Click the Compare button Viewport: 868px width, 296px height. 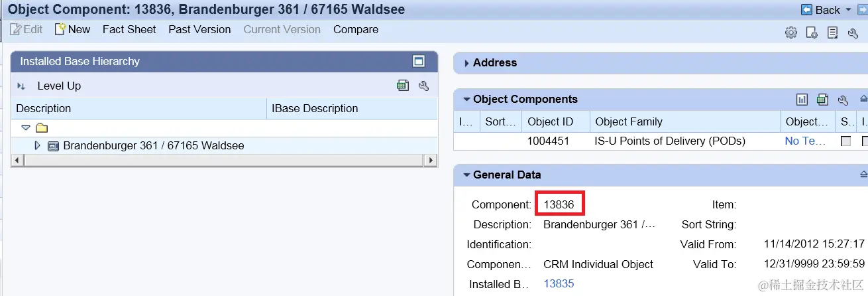point(356,29)
